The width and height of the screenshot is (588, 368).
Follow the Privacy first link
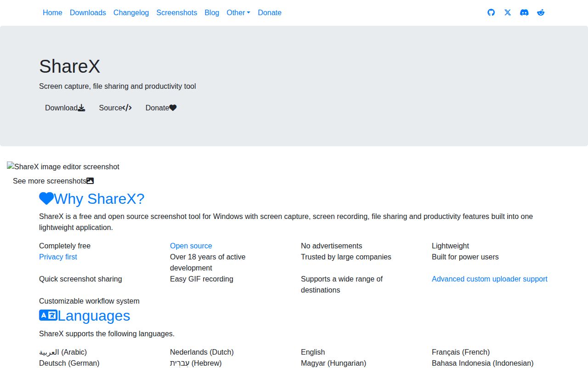click(x=58, y=257)
